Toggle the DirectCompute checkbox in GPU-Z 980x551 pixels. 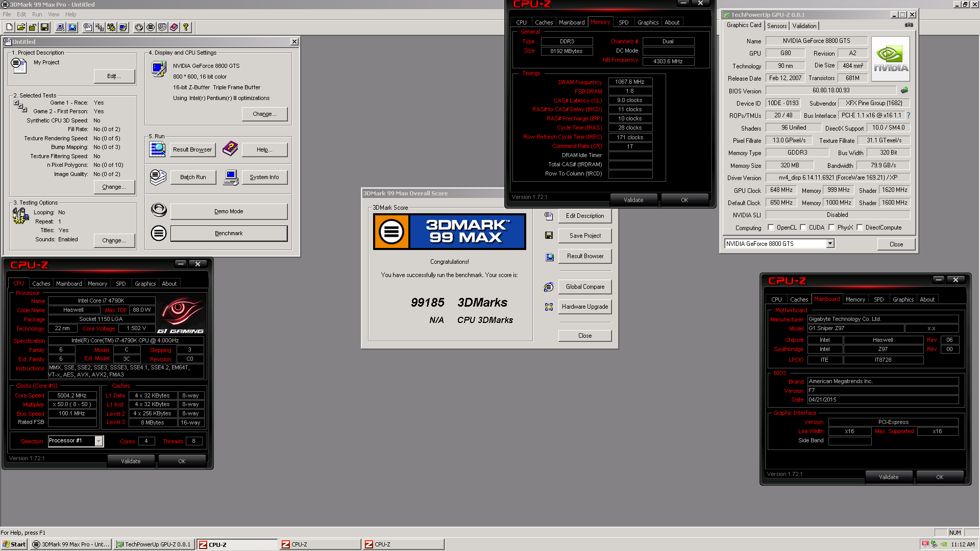[x=860, y=228]
